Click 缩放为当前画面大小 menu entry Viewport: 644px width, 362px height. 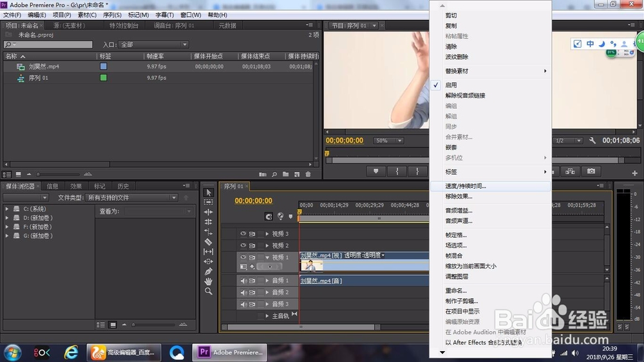click(x=490, y=266)
